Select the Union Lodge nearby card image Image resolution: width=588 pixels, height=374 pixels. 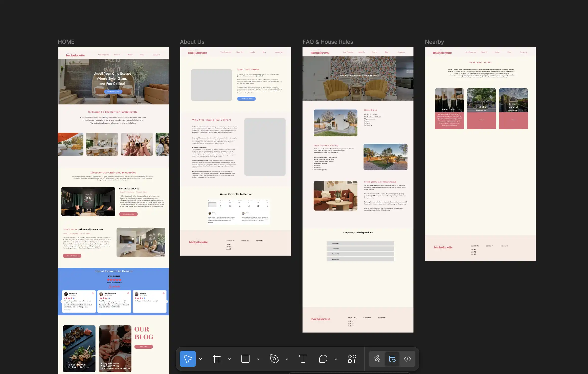(449, 100)
